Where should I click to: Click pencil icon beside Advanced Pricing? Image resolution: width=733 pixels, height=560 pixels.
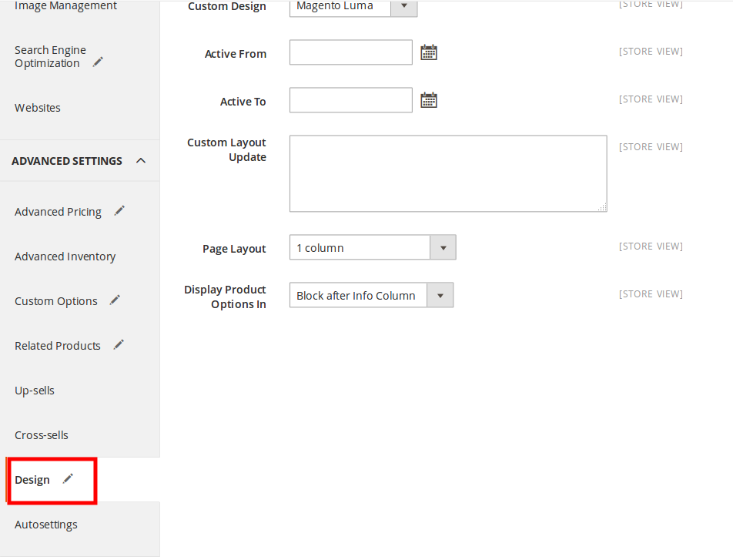119,210
